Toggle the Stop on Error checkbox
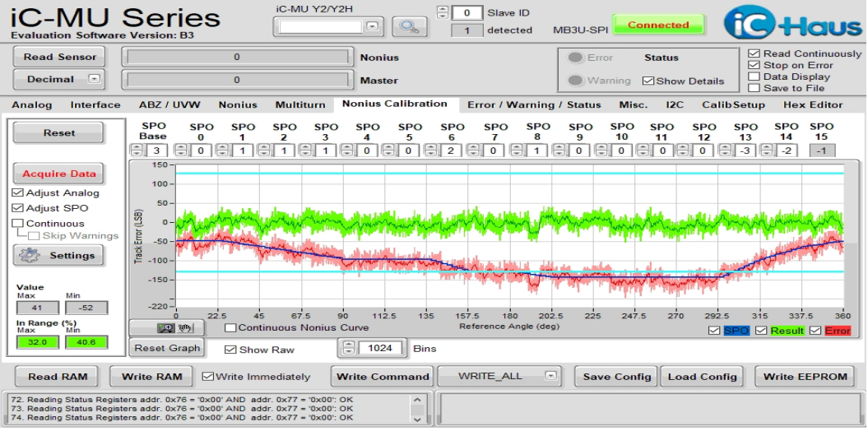The width and height of the screenshot is (868, 431). (x=754, y=65)
